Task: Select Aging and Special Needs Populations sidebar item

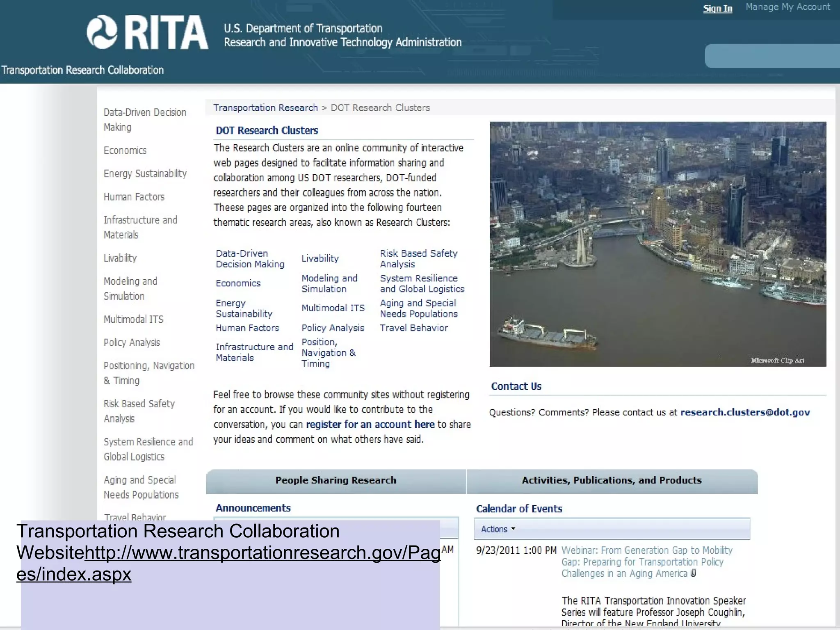Action: [x=141, y=487]
